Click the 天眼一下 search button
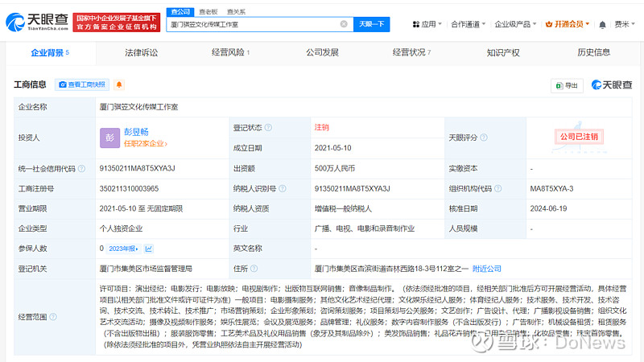The width and height of the screenshot is (644, 362). click(371, 24)
